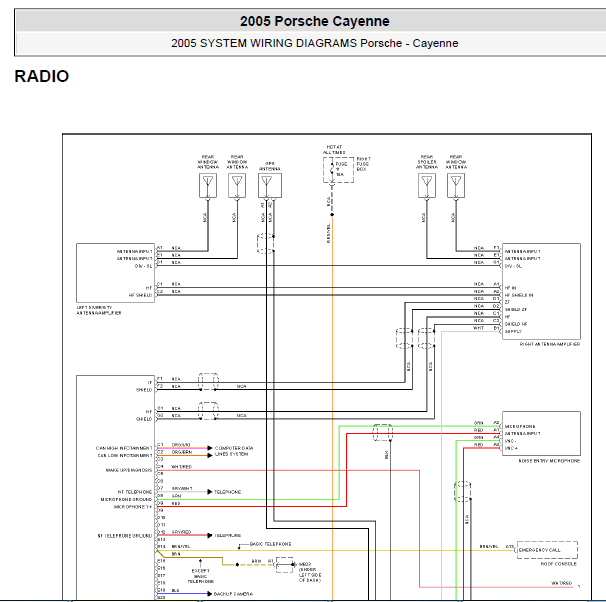Screen dimensions: 606x602
Task: Click the "CAN LOW INFOTAINMENT" pin label
Action: (124, 456)
